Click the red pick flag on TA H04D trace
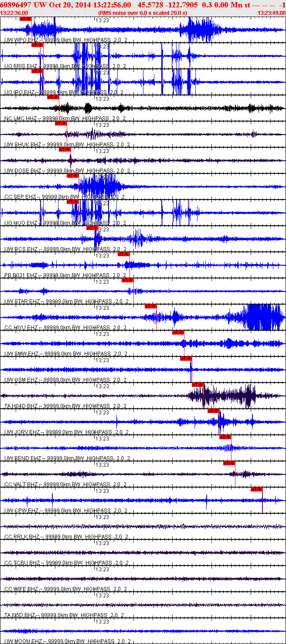 point(198,385)
